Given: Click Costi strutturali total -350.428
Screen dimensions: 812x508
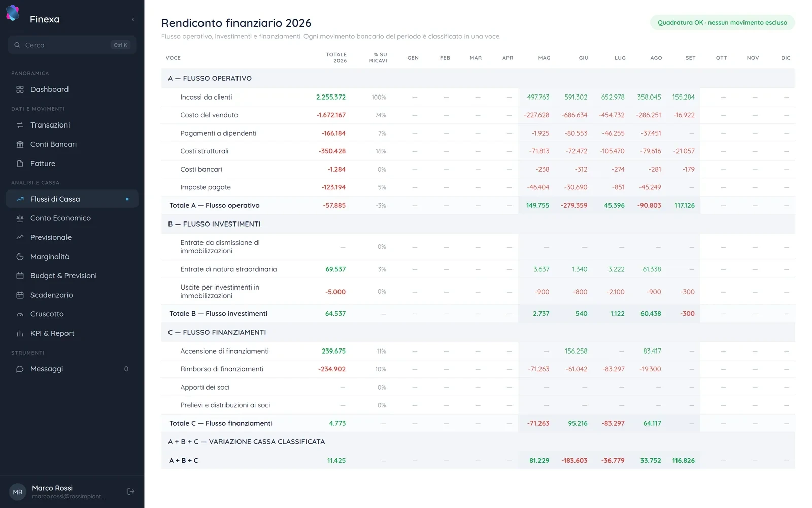Looking at the screenshot, I should (332, 151).
